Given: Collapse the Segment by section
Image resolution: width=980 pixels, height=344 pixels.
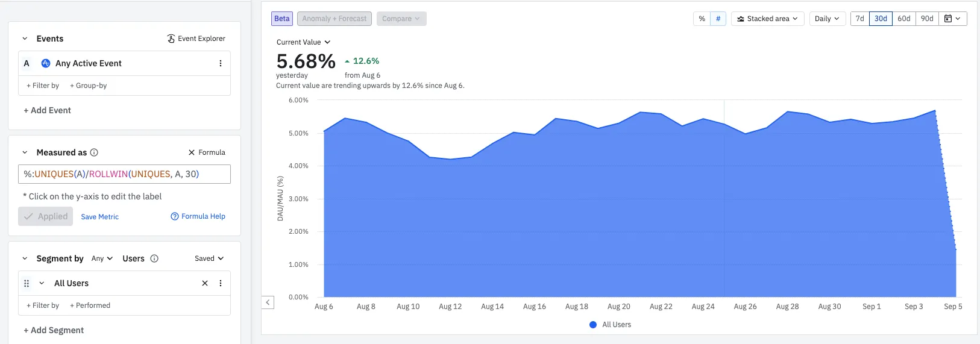Looking at the screenshot, I should tap(25, 258).
